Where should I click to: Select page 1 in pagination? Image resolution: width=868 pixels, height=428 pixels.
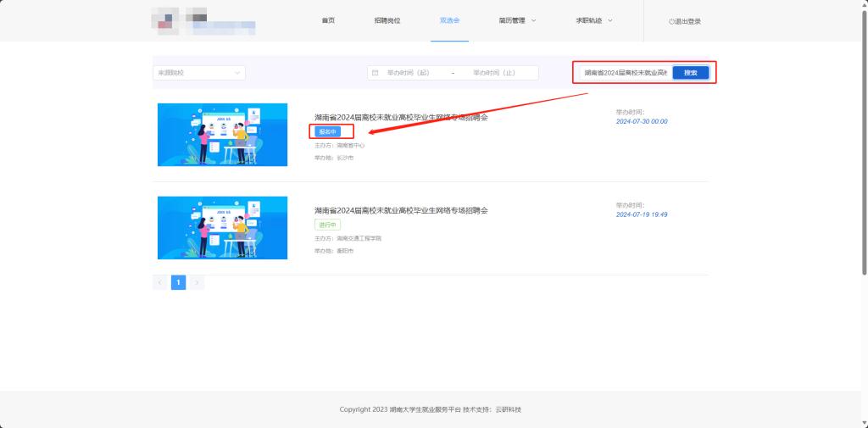178,282
